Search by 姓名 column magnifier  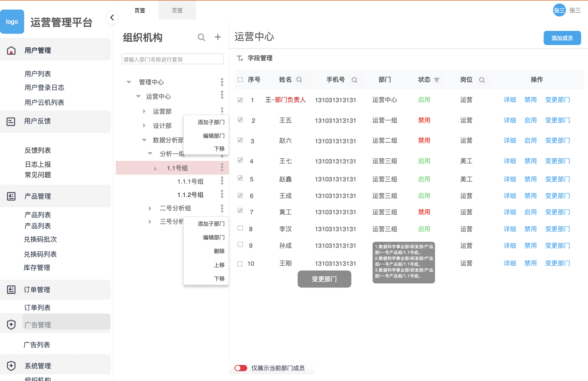click(x=299, y=80)
